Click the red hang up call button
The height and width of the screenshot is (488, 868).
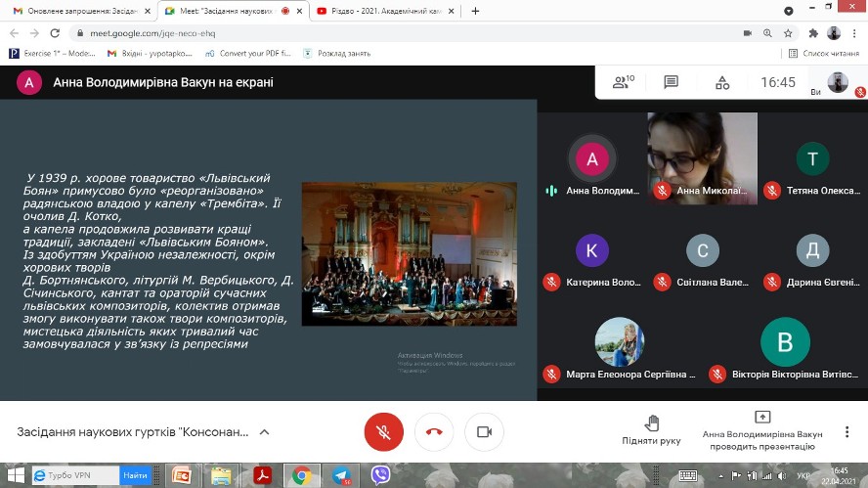click(434, 431)
